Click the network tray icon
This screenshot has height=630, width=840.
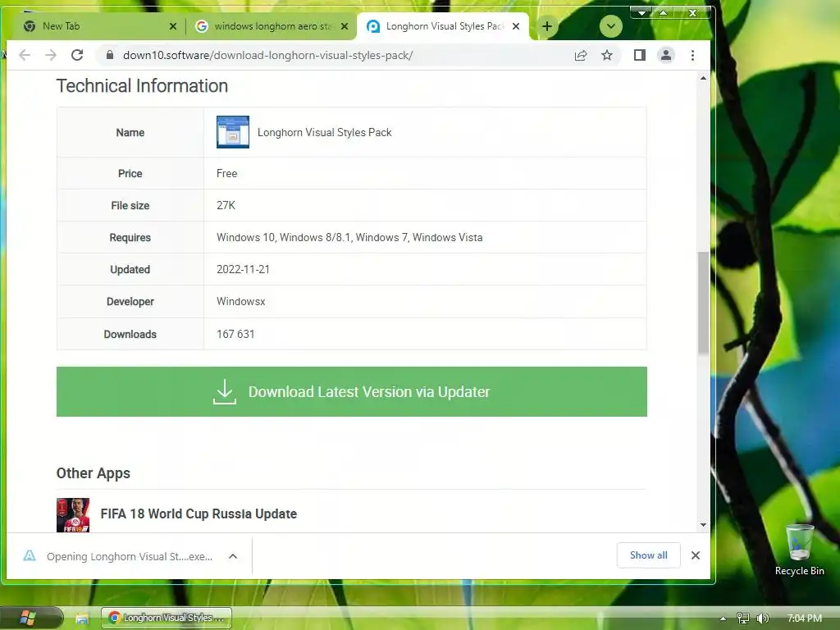[x=743, y=619]
